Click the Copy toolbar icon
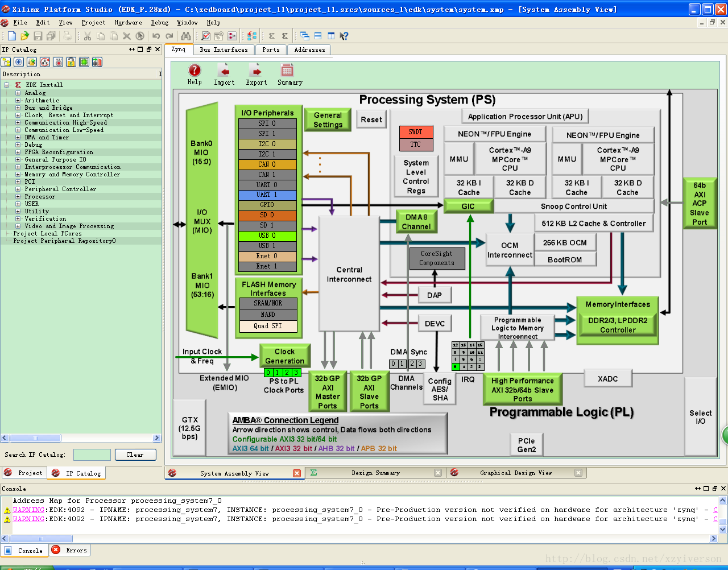This screenshot has width=728, height=570. click(101, 36)
